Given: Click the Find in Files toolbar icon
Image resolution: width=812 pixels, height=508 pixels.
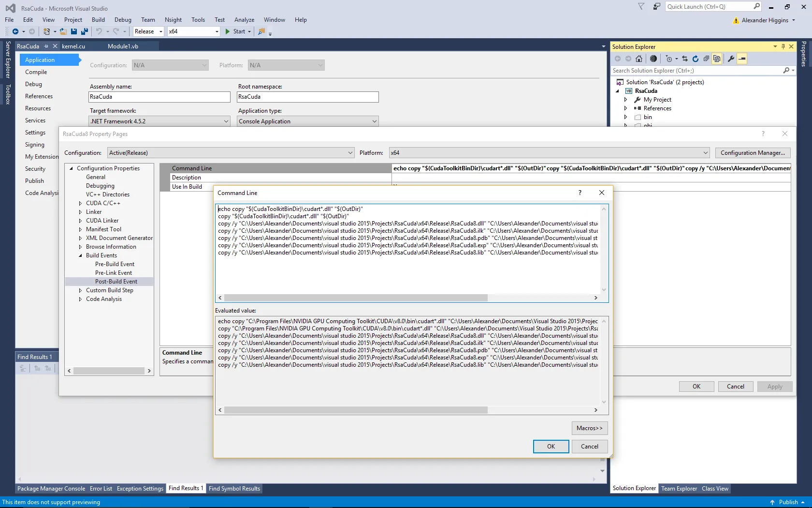Looking at the screenshot, I should (261, 31).
